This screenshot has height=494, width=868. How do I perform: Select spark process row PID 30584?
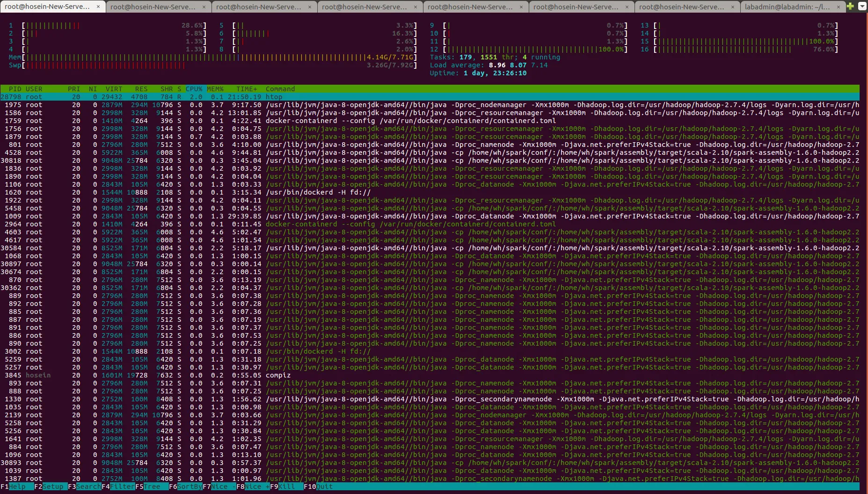430,248
